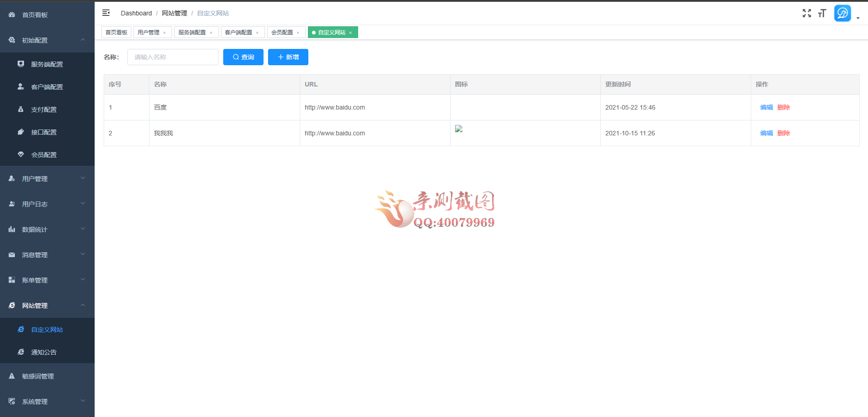Close the 用户管理 tab

(x=164, y=33)
